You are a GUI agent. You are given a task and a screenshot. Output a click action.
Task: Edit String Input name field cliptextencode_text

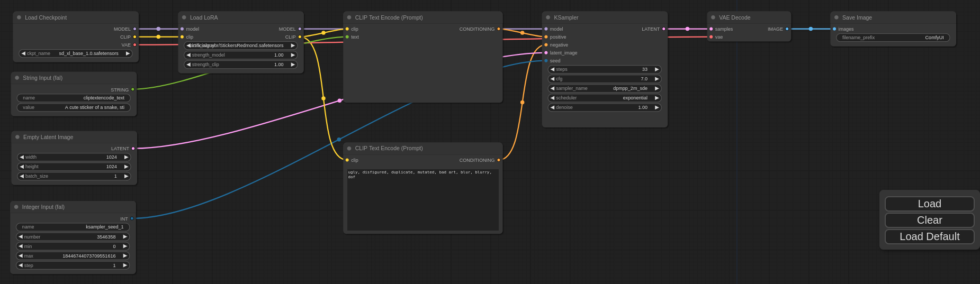coord(74,98)
